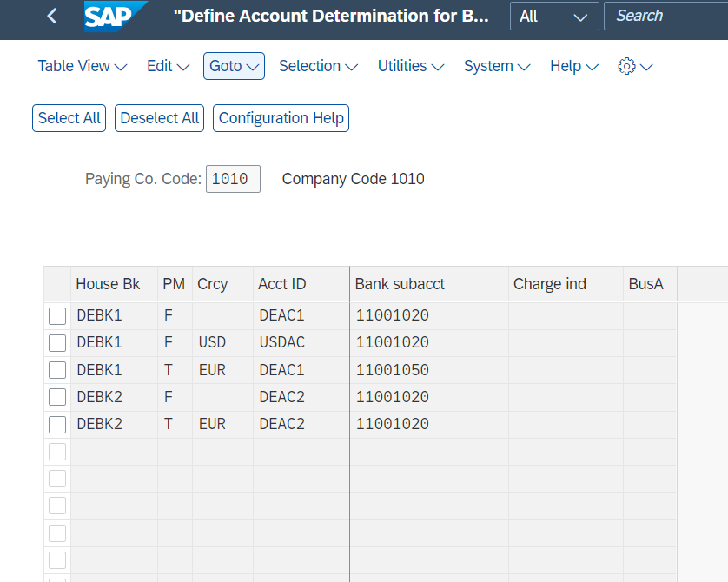The width and height of the screenshot is (728, 582).
Task: Expand the All search scope dropdown
Action: tap(554, 17)
